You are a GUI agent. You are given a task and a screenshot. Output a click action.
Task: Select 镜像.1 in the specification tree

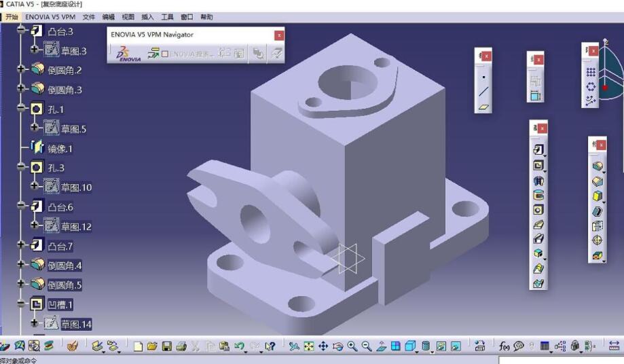point(60,149)
